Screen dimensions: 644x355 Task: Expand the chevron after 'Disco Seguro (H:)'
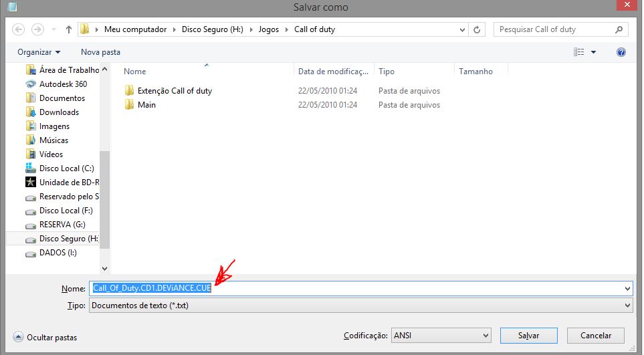pyautogui.click(x=251, y=29)
